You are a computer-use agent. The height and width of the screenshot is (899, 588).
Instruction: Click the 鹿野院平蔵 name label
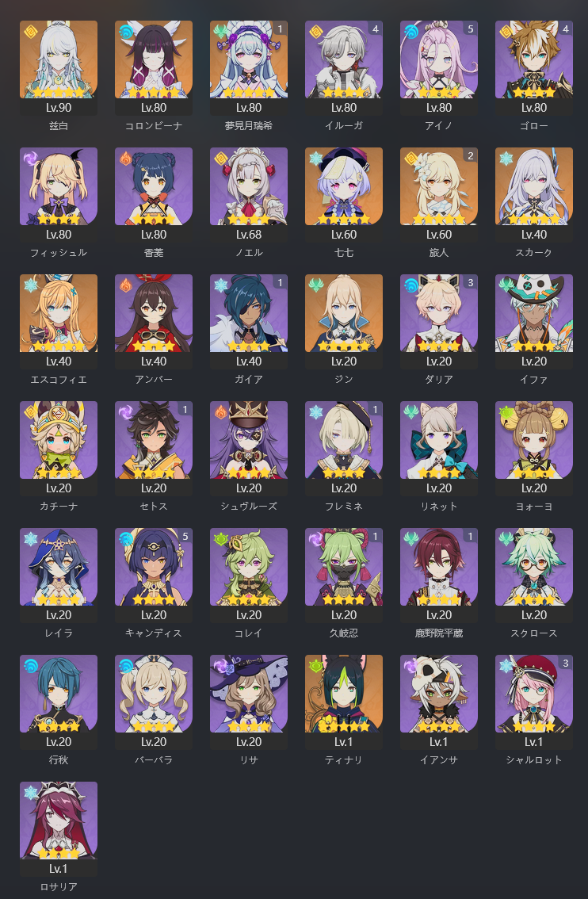(x=439, y=633)
